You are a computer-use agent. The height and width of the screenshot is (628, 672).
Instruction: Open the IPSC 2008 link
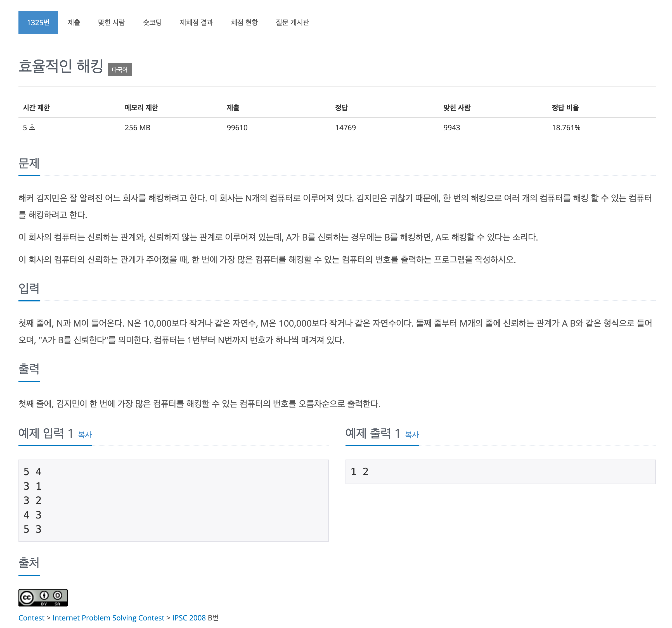pyautogui.click(x=189, y=618)
